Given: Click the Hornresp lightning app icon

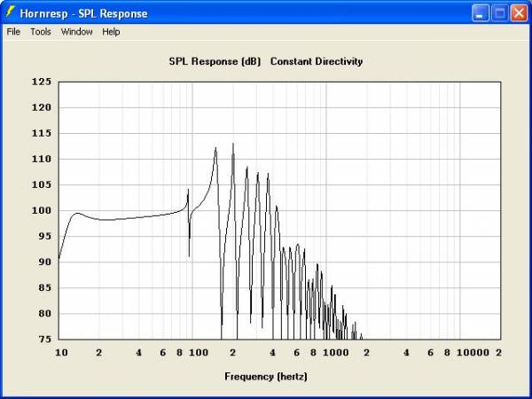Looking at the screenshot, I should [x=11, y=12].
